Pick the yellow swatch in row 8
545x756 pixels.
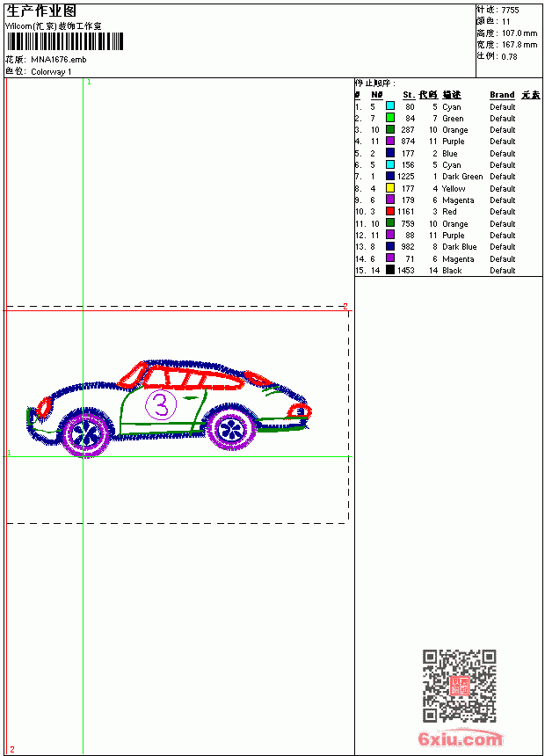(x=390, y=188)
